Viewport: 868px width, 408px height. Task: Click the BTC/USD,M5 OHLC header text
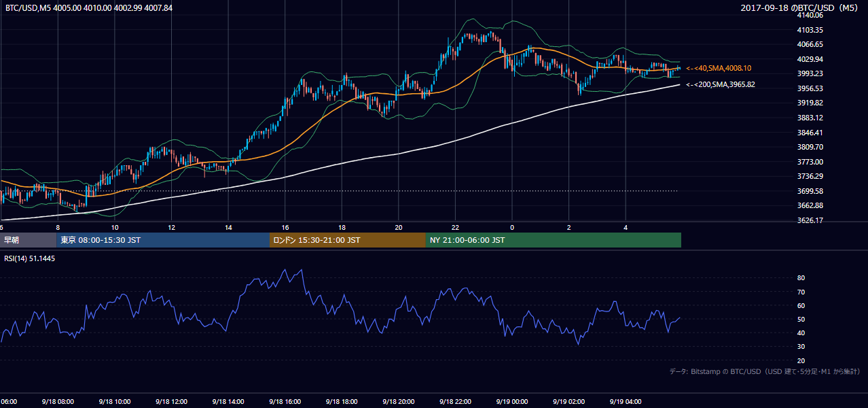click(89, 7)
